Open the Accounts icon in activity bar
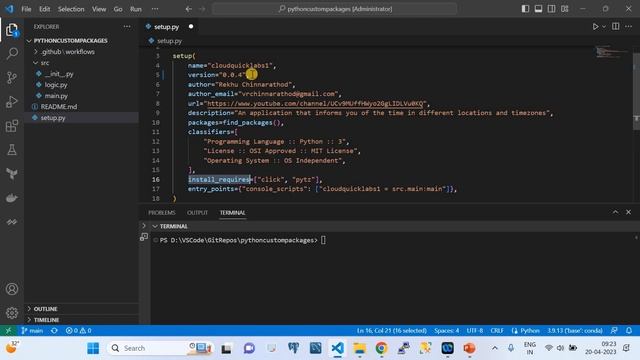640x360 pixels. [x=12, y=289]
